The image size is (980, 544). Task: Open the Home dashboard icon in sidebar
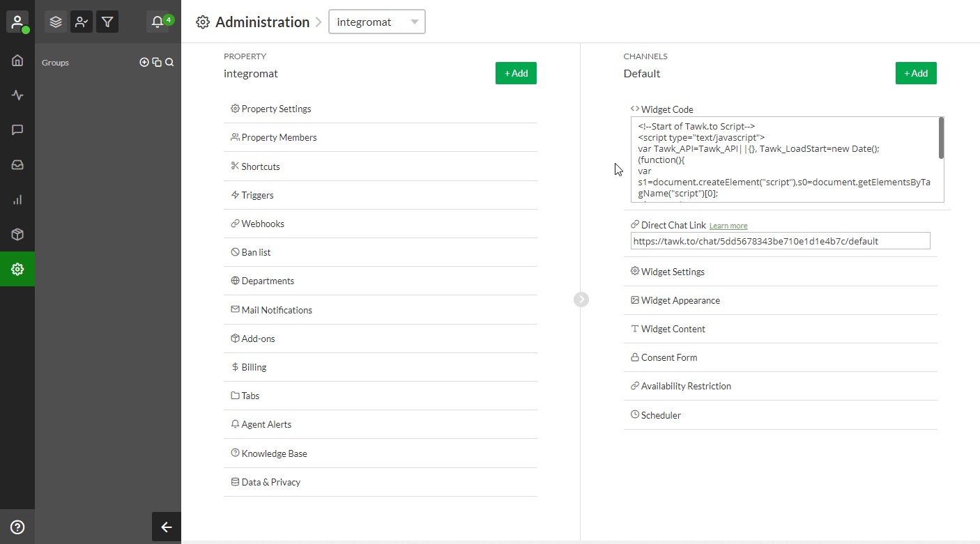(x=17, y=61)
